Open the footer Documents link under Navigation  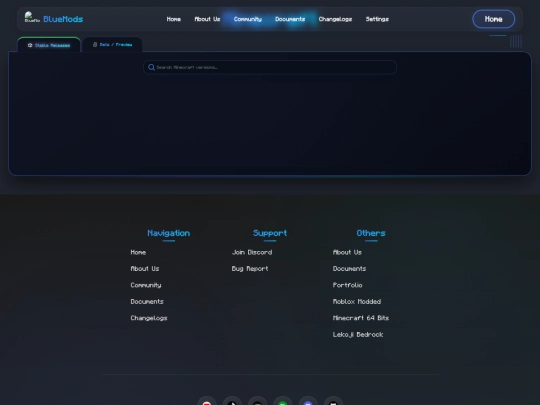(x=147, y=302)
